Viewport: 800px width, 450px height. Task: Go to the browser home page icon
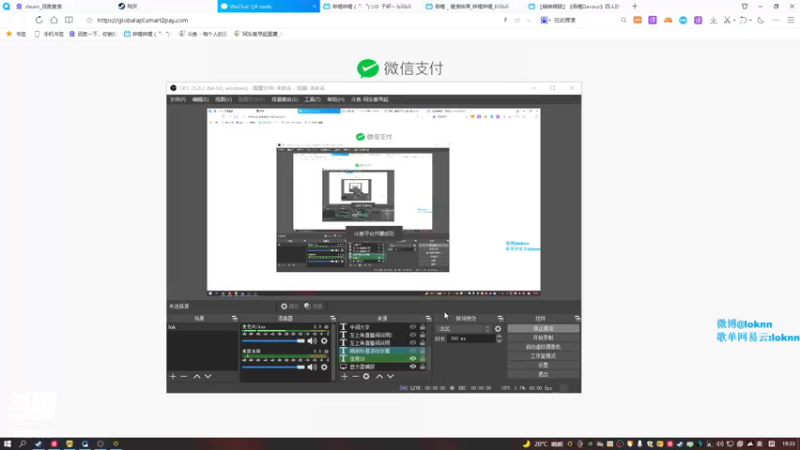[x=54, y=20]
